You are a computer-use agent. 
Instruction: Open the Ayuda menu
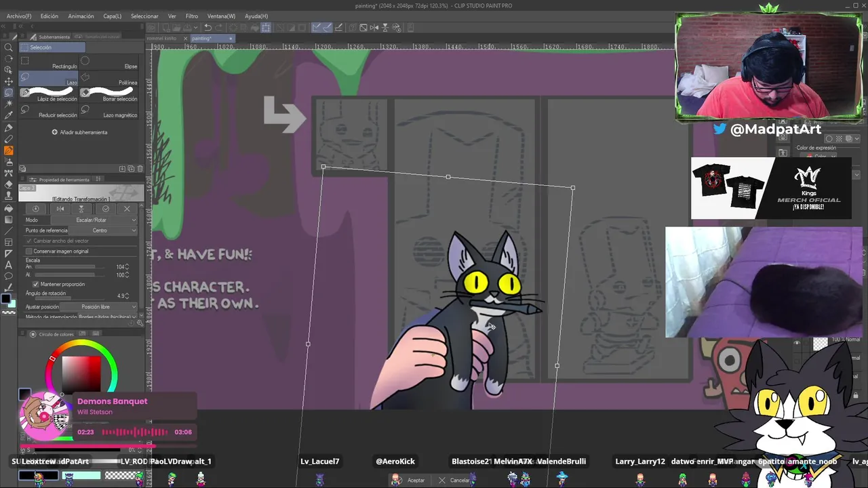point(256,16)
